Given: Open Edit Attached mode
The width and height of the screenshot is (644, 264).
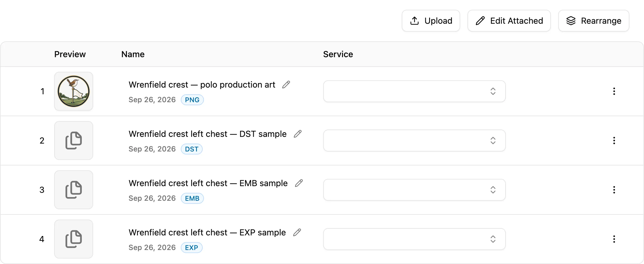Looking at the screenshot, I should pyautogui.click(x=509, y=21).
